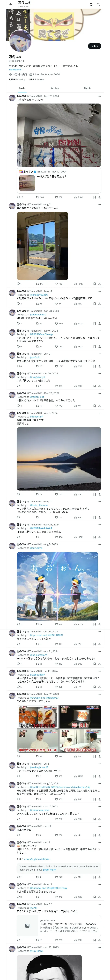This screenshot has height=980, width=110.
Task: Open more options on Aug 5, 2023 post
Action: click(x=99, y=544)
